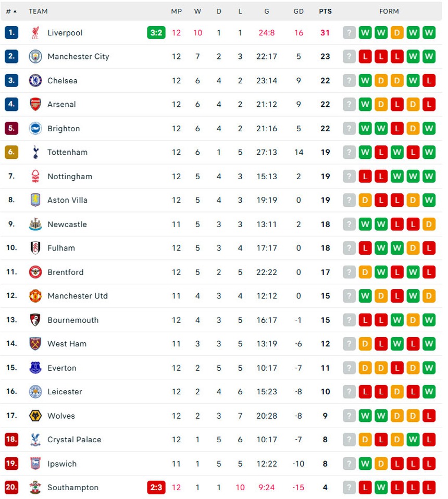Click the Liverpool club crest icon
This screenshot has height=499, width=448.
(35, 33)
